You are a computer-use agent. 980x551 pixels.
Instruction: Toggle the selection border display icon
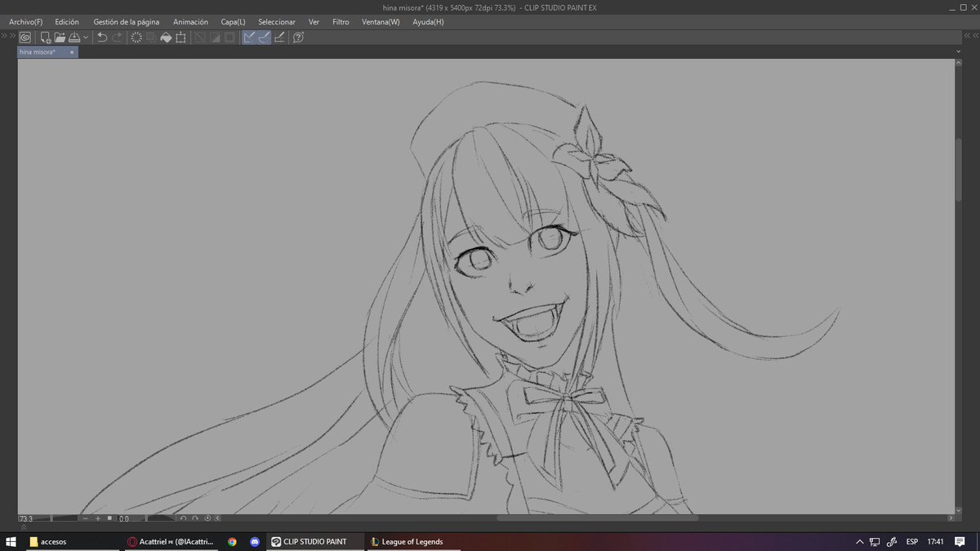click(x=229, y=37)
